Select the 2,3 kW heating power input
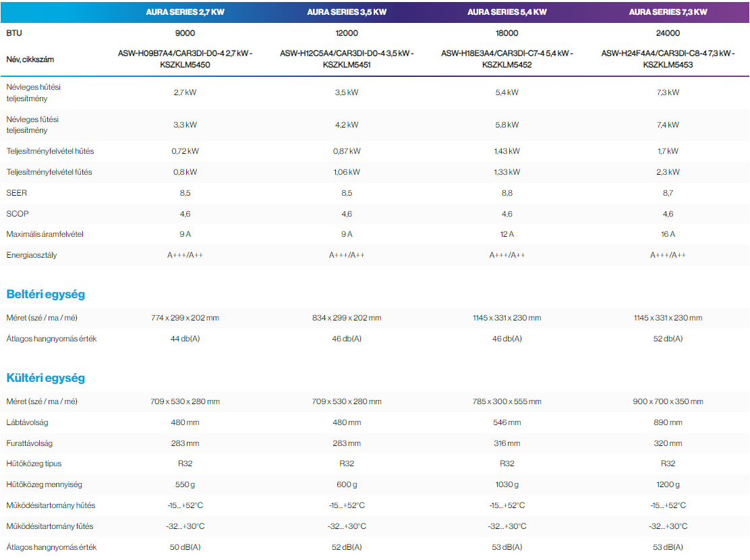The width and height of the screenshot is (750, 560). point(668,172)
